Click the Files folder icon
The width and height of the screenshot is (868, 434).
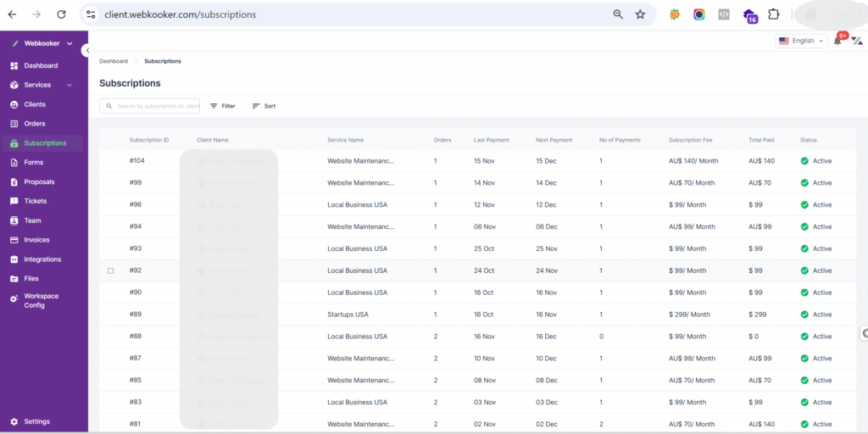click(14, 278)
